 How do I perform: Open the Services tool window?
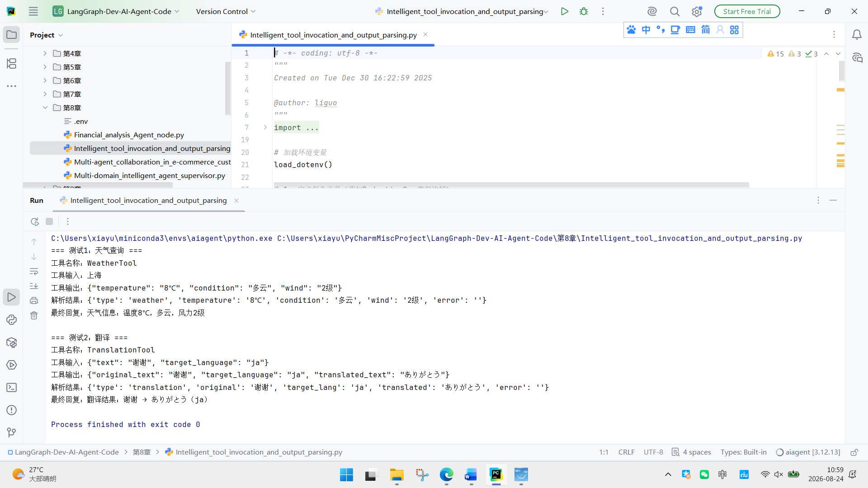point(12,365)
